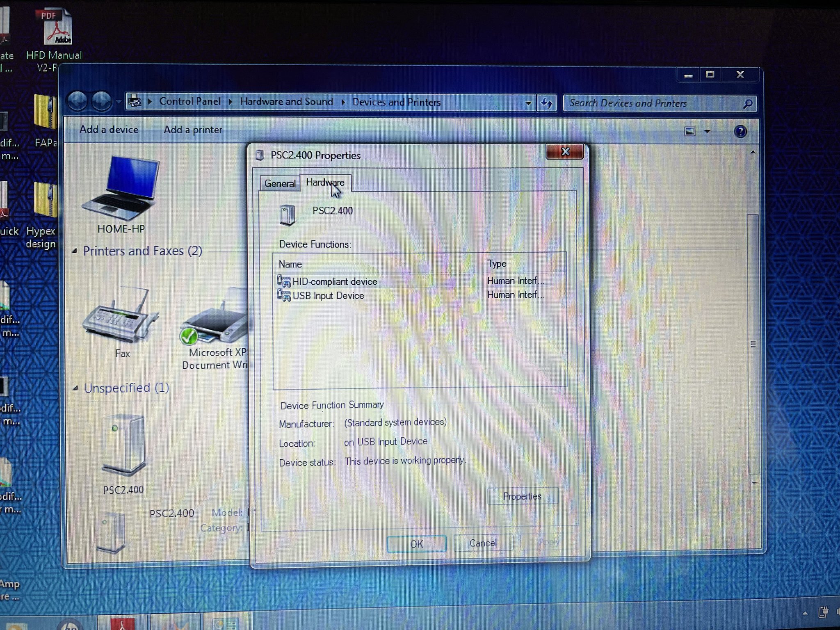Click the PSC2.400 tower icon in properties dialog
Viewport: 840px width, 630px height.
coord(287,215)
